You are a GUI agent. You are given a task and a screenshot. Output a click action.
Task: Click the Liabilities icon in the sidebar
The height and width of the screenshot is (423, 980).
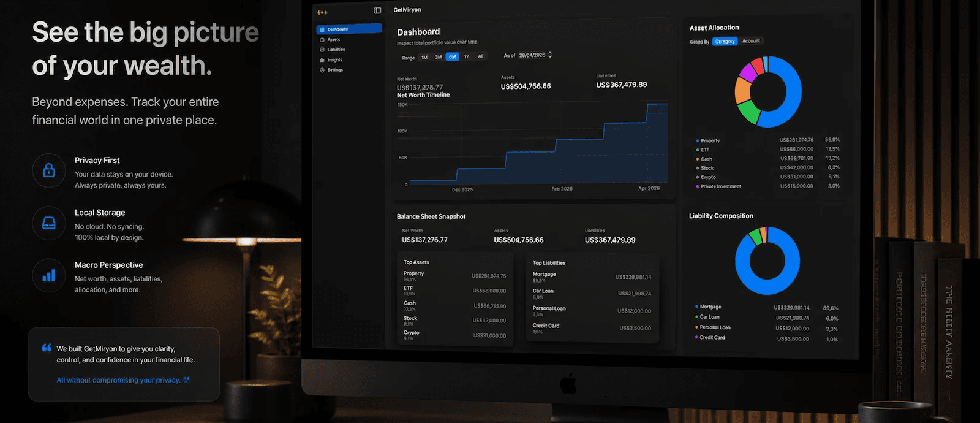(x=322, y=50)
